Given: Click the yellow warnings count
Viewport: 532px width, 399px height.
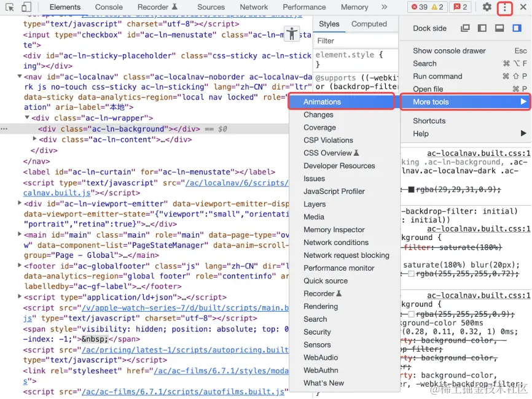Looking at the screenshot, I should [437, 7].
